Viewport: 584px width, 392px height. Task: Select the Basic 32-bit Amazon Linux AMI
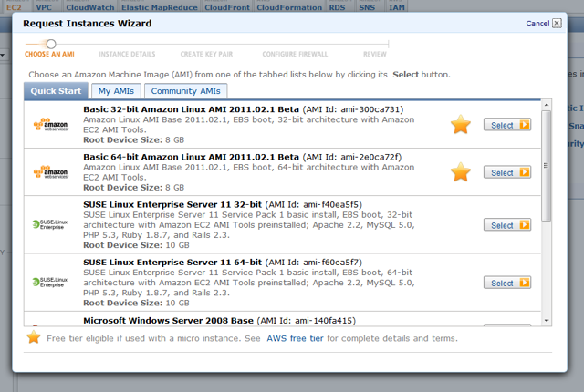507,125
